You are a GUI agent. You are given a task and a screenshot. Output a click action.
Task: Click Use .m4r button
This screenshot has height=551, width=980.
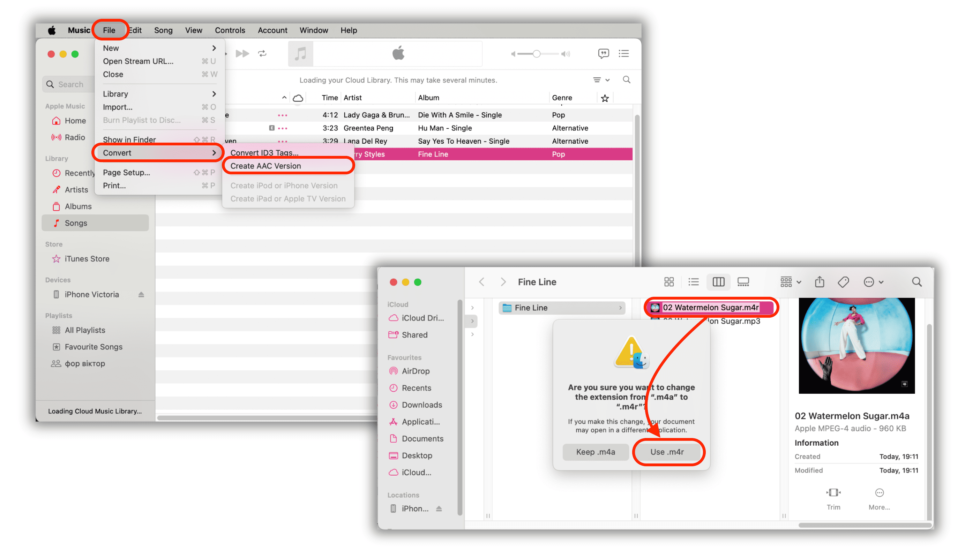tap(667, 452)
